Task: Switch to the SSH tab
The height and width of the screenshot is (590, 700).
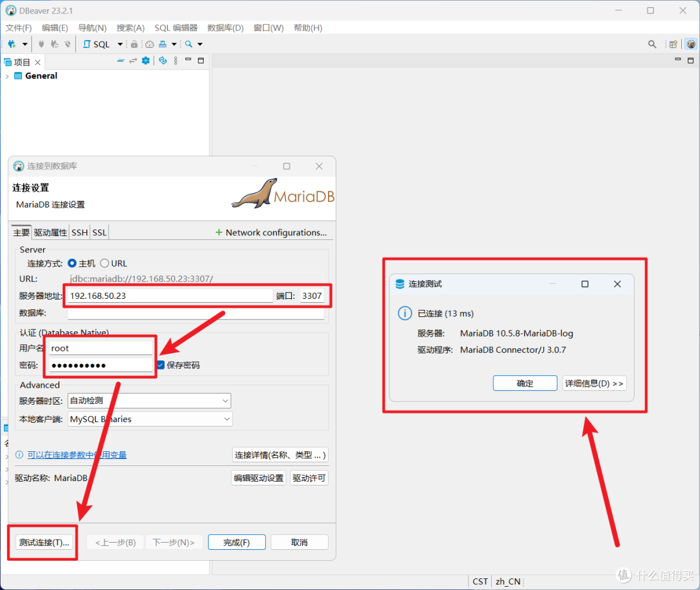Action: point(79,233)
